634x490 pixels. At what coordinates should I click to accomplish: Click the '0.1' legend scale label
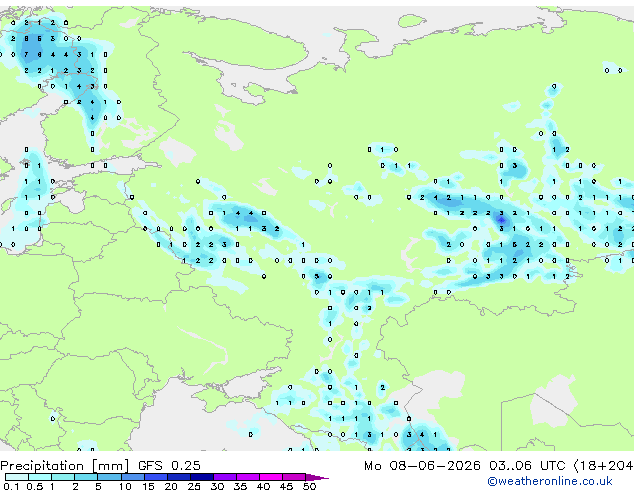point(11,486)
